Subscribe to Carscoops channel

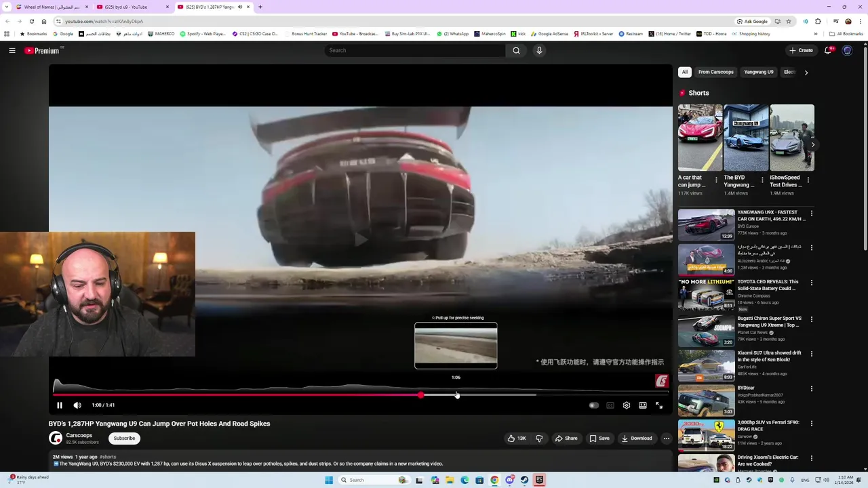[124, 439]
